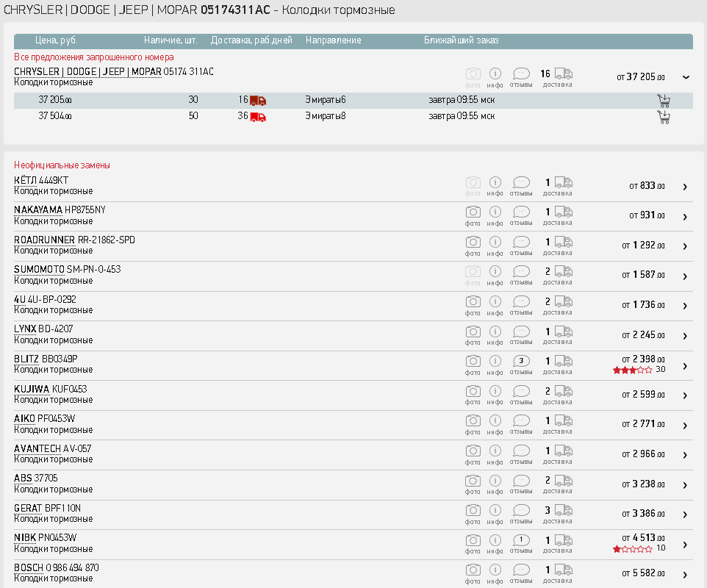Expand offers for NAKAYAMA HP8755NY
This screenshot has width=707, height=588.
685,217
